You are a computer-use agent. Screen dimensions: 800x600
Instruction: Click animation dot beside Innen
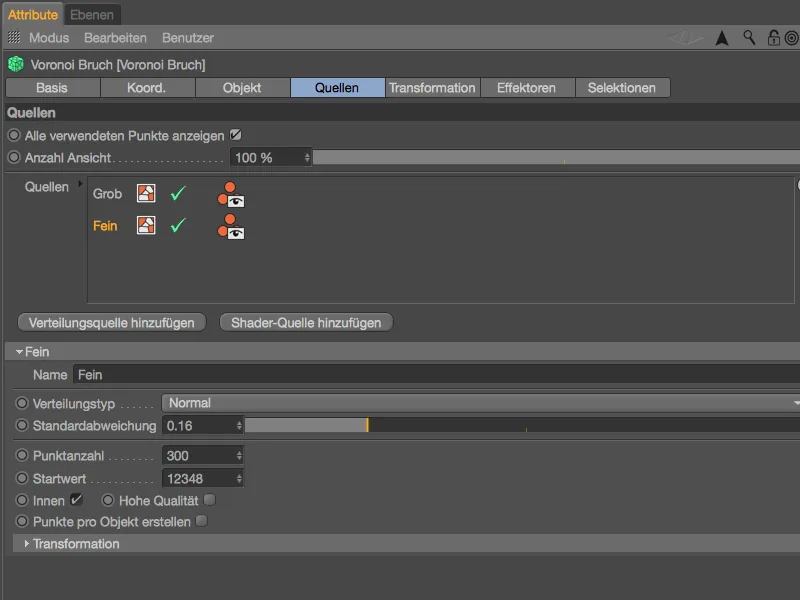pyautogui.click(x=22, y=500)
